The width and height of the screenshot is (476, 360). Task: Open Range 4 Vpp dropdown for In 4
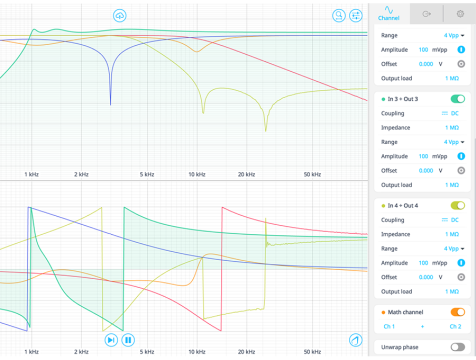click(454, 249)
